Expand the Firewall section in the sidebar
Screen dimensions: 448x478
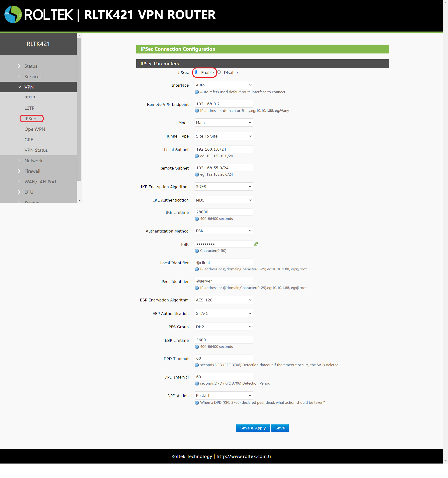click(x=32, y=171)
